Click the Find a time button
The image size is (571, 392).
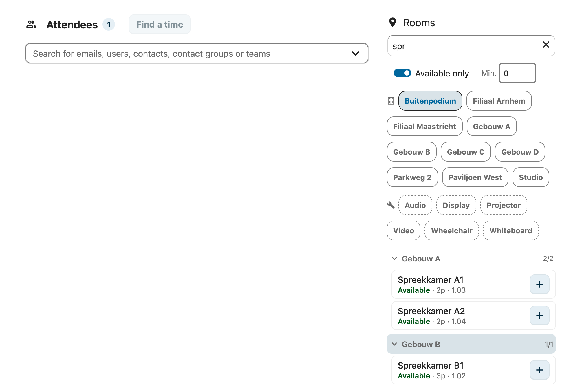tap(160, 24)
